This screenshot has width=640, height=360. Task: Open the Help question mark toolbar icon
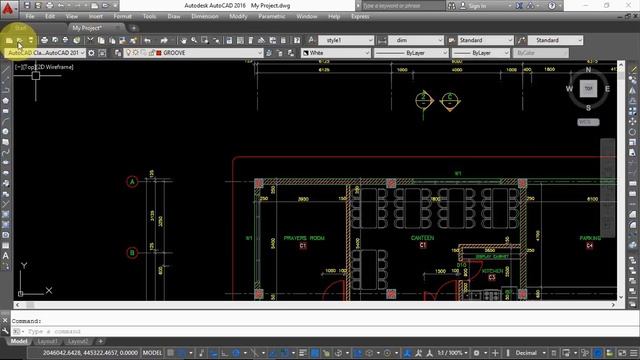[x=297, y=40]
